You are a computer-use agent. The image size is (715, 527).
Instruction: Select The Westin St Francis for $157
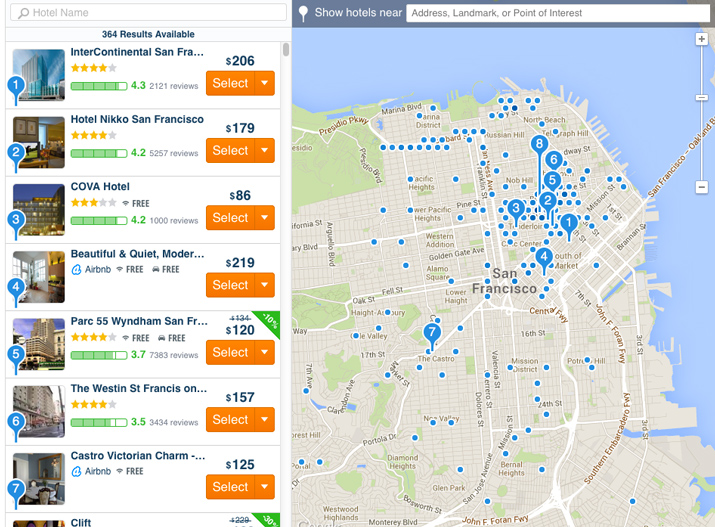(x=230, y=419)
